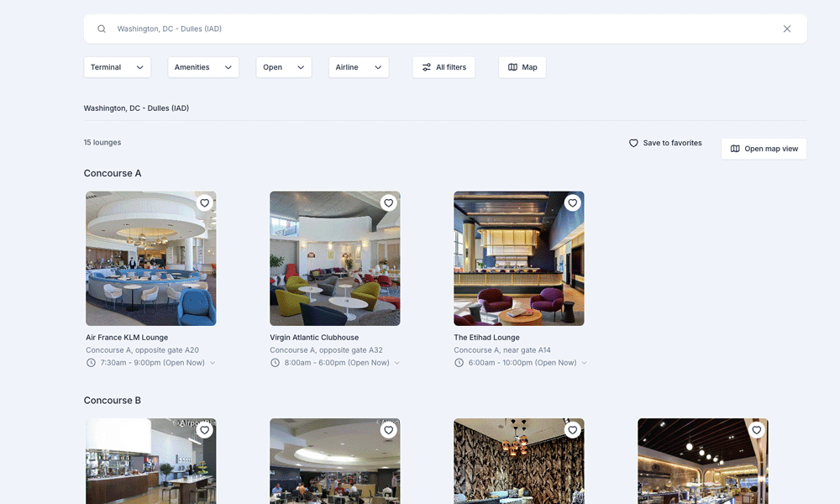Expand hours for Virgin Atlantic Clubhouse
The height and width of the screenshot is (504, 840).
(x=397, y=363)
